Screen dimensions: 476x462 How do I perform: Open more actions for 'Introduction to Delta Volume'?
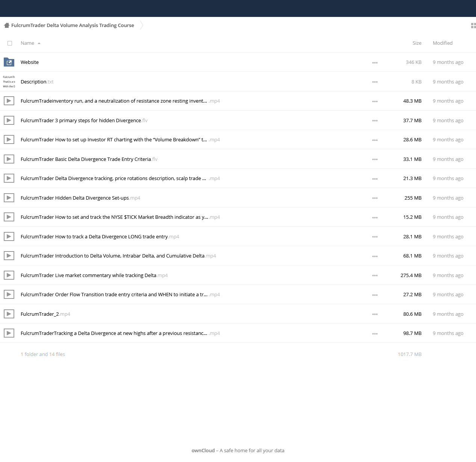(375, 256)
